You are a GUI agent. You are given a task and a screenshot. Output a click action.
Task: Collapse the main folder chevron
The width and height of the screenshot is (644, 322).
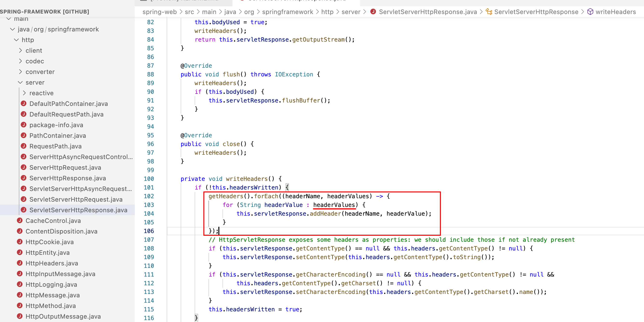point(9,19)
